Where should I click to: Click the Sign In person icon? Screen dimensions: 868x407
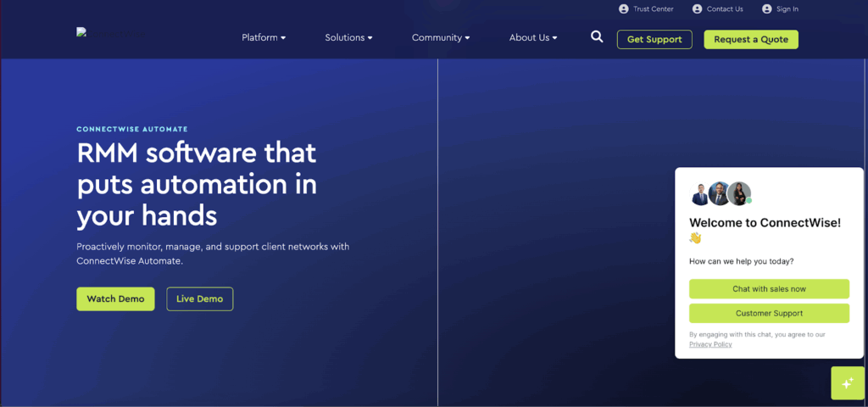pos(766,9)
